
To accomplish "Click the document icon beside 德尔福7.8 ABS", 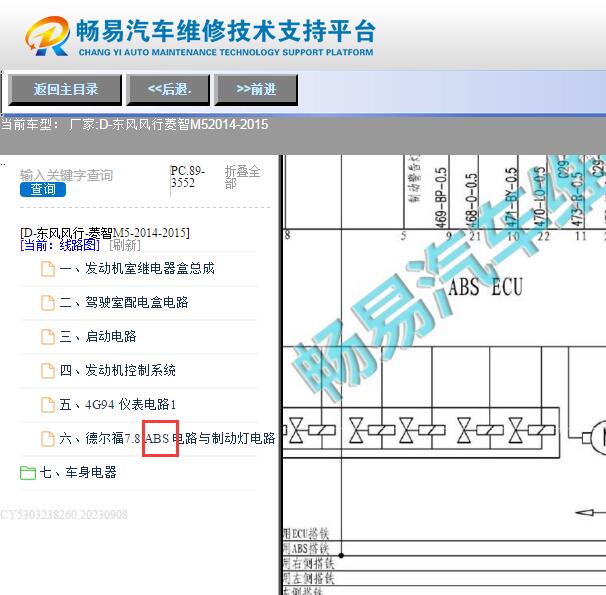I will click(x=48, y=439).
